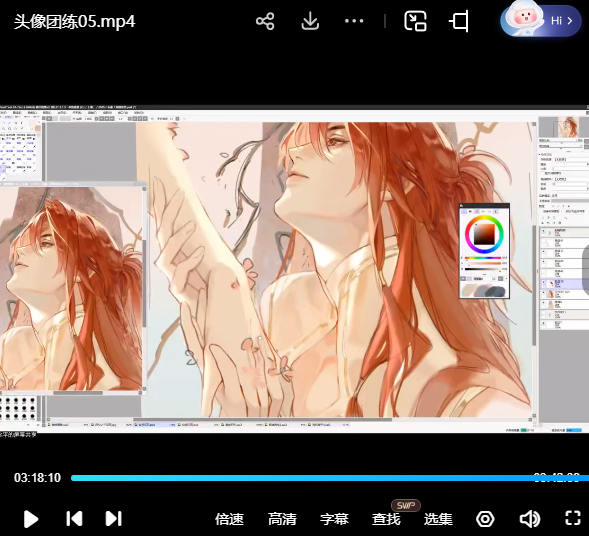Viewport: 589px width, 536px height.
Task: Skip to the next video
Action: (113, 519)
